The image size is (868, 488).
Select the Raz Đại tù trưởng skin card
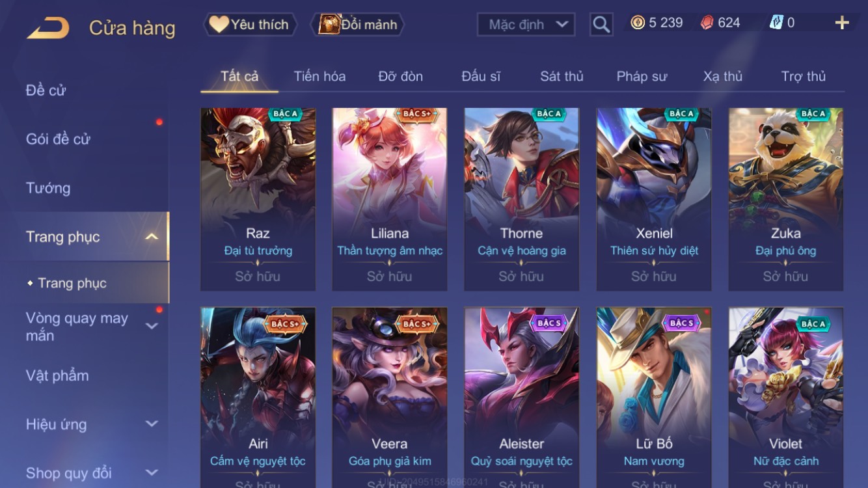pyautogui.click(x=258, y=199)
